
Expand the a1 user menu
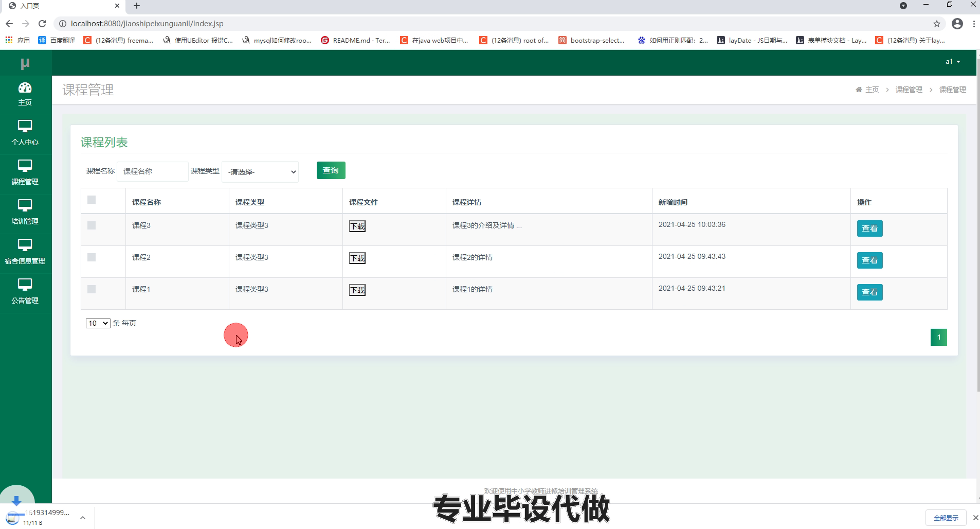pyautogui.click(x=953, y=62)
